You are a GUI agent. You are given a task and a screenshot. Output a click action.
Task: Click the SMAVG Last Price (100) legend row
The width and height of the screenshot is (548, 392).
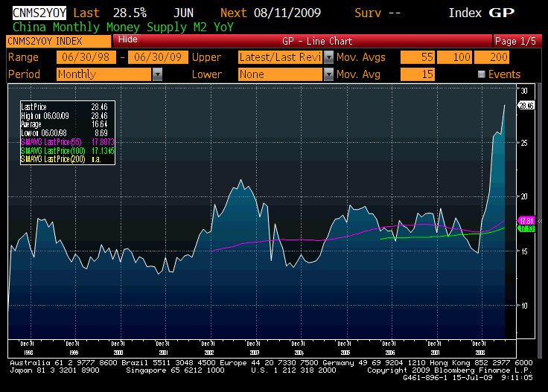click(x=67, y=151)
